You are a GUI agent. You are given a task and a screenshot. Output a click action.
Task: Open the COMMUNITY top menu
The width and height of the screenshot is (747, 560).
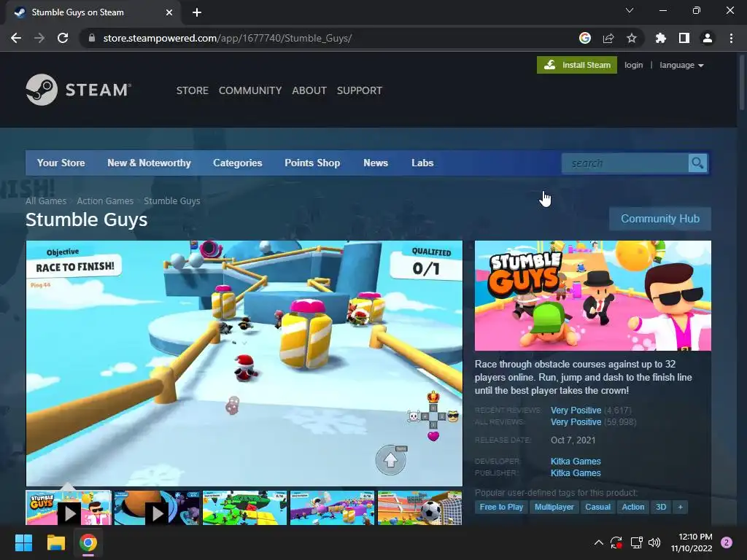coord(250,90)
